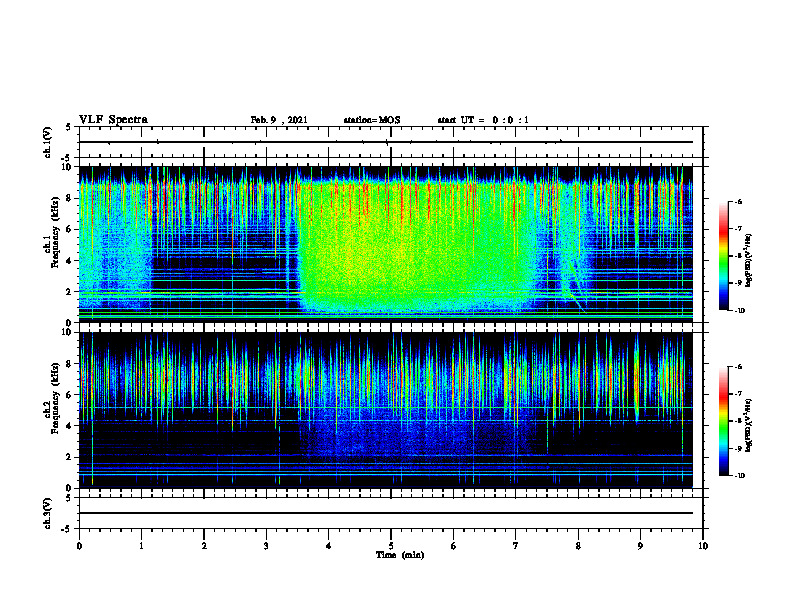Click the "-6" label on ch.2 color bar
The image size is (792, 612).
pos(738,367)
